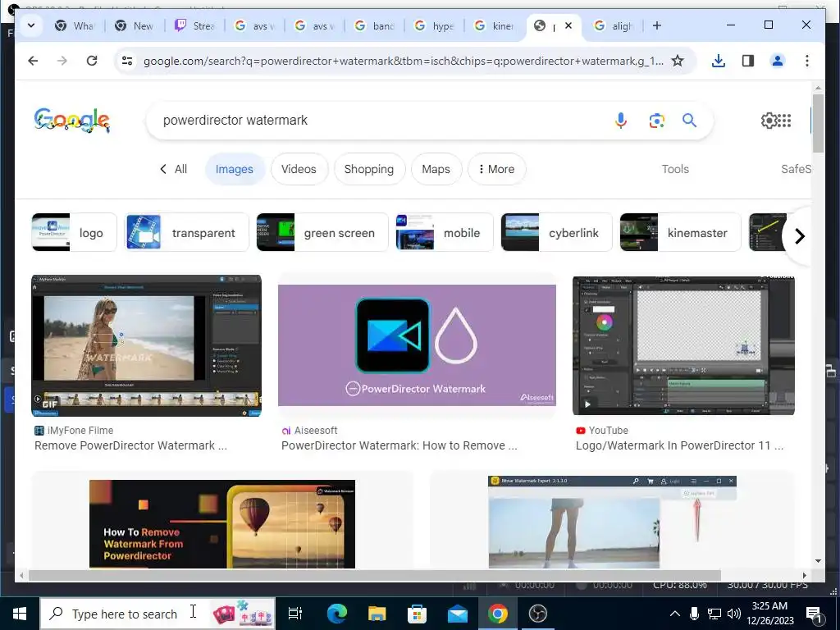840x630 pixels.
Task: Click the horizontal page scrollbar
Action: (x=375, y=575)
